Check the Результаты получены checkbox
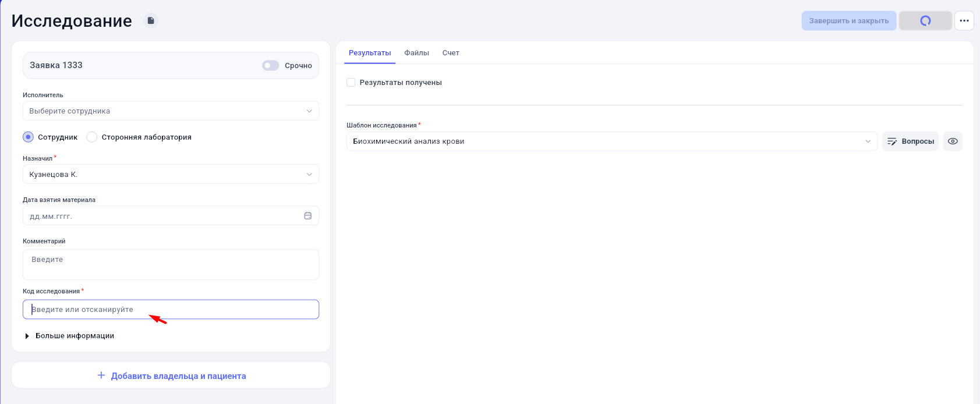This screenshot has width=980, height=404. pos(351,83)
